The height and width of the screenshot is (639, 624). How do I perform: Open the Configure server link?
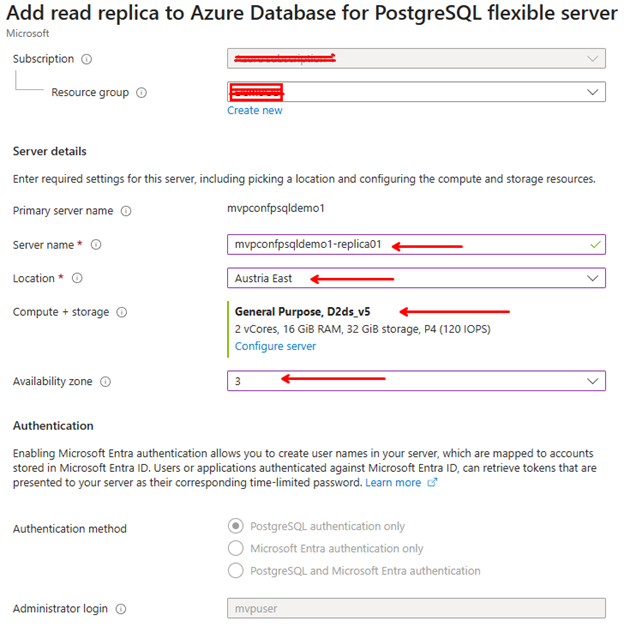[x=275, y=346]
